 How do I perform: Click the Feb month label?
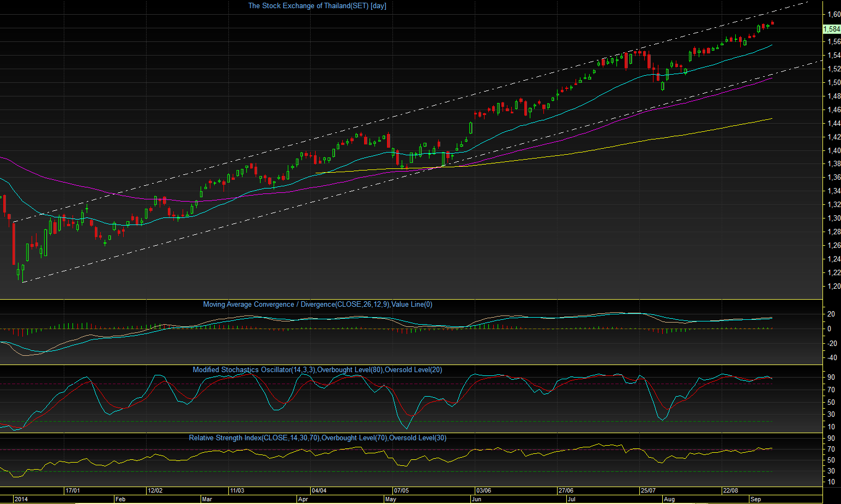(120, 500)
